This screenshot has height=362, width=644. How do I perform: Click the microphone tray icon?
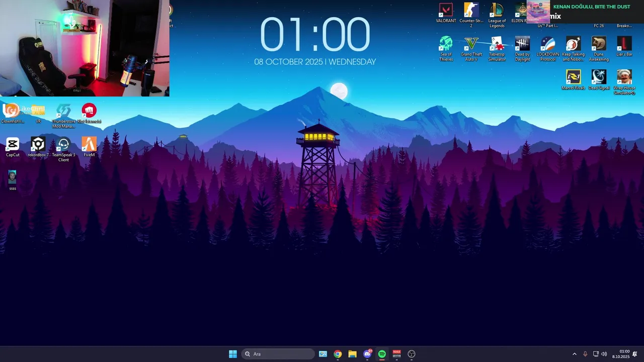click(x=585, y=354)
